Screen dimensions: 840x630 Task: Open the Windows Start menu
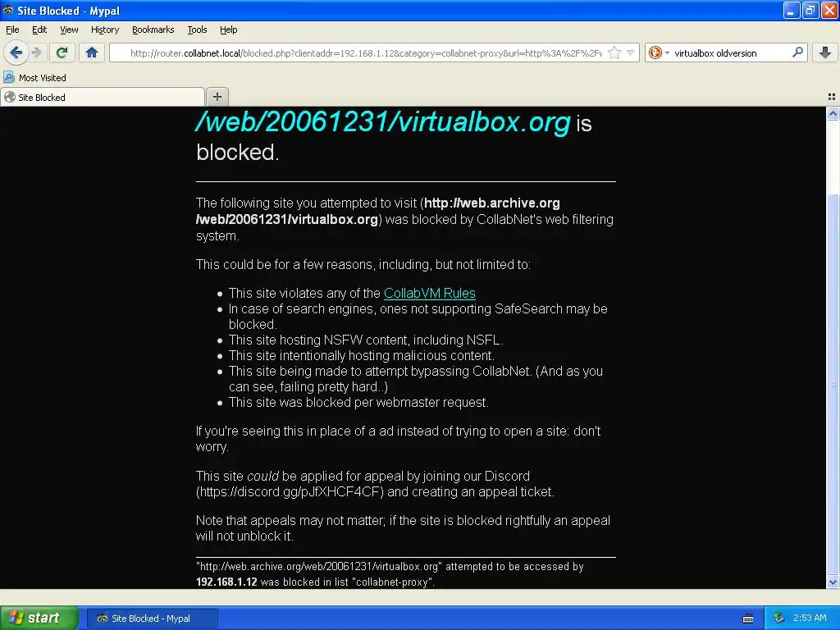click(x=39, y=618)
